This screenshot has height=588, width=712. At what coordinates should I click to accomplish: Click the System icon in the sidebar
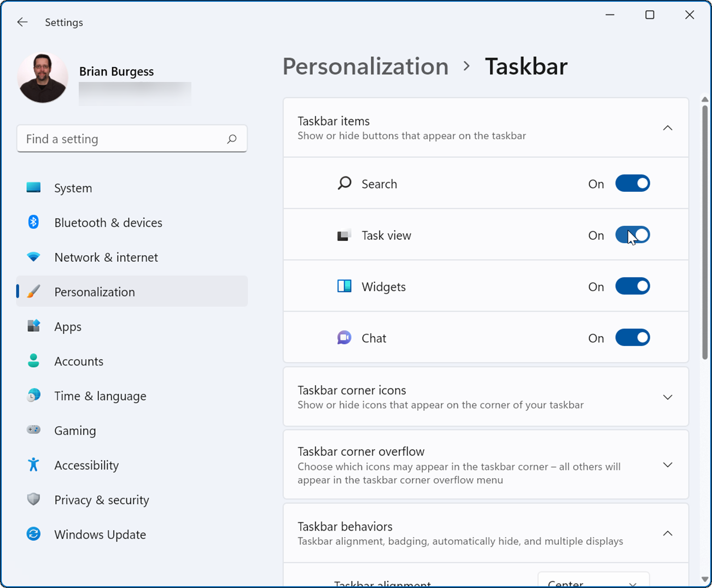pos(33,187)
